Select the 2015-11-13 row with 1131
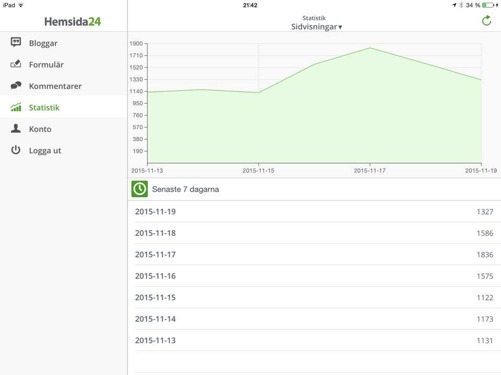The height and width of the screenshot is (375, 501). [x=314, y=340]
